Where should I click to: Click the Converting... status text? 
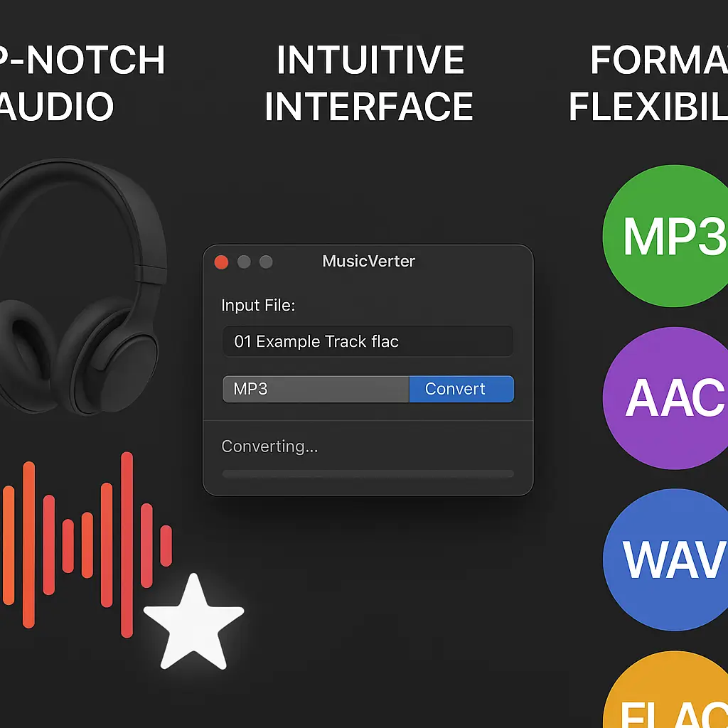tap(269, 446)
